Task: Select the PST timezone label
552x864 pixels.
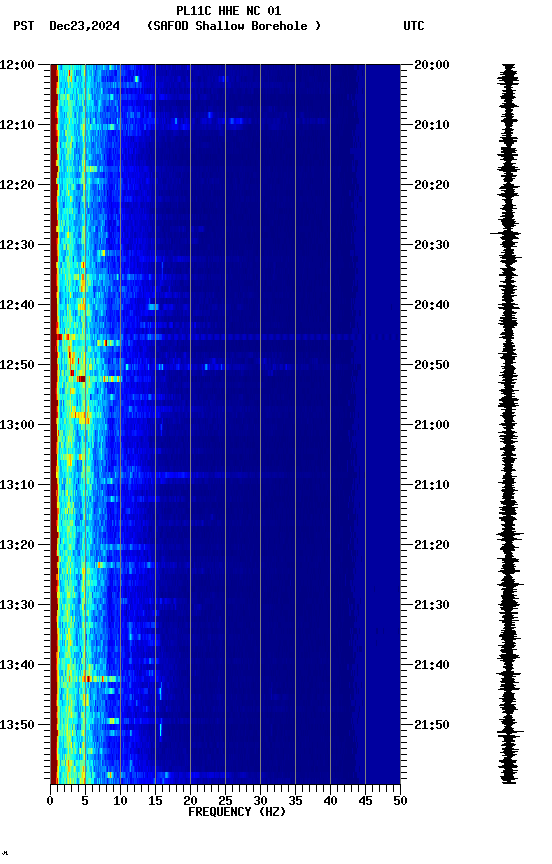Action: pos(24,26)
